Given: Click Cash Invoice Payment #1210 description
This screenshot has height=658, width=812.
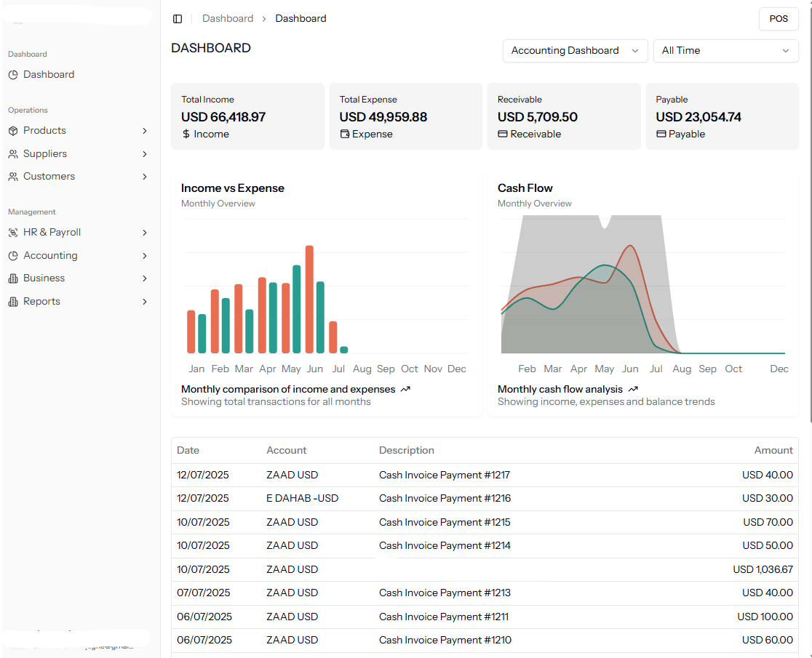Looking at the screenshot, I should tap(445, 641).
